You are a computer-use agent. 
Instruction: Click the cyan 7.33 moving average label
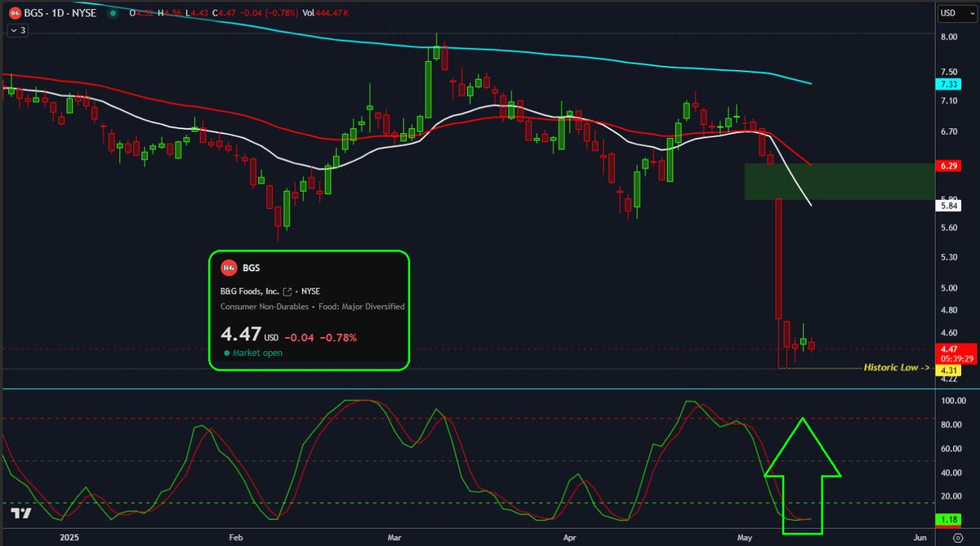point(949,84)
